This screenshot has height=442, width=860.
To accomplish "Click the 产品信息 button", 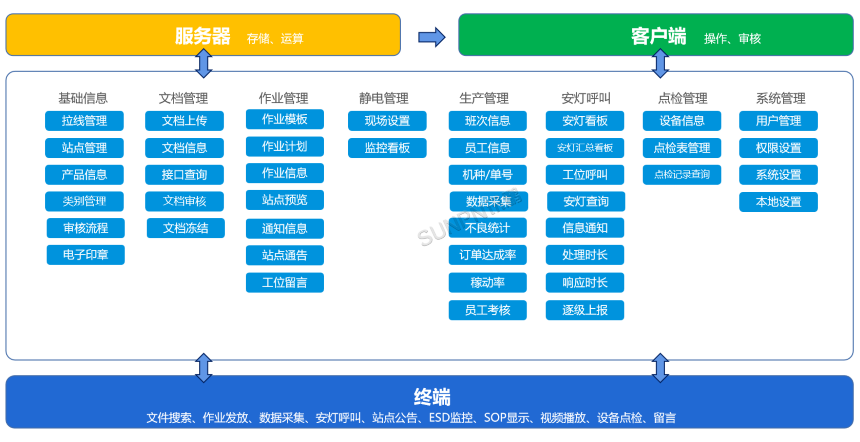I will tap(84, 174).
